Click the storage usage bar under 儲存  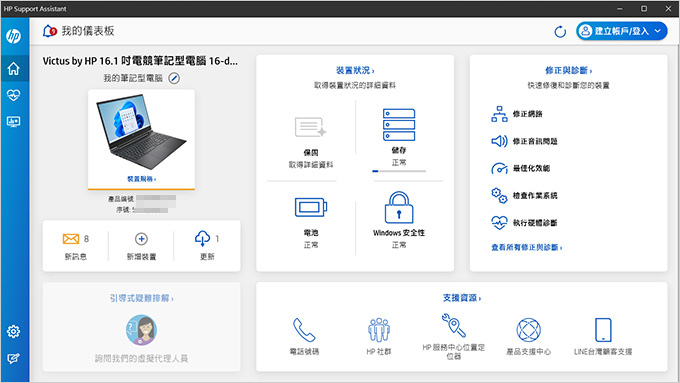click(399, 171)
